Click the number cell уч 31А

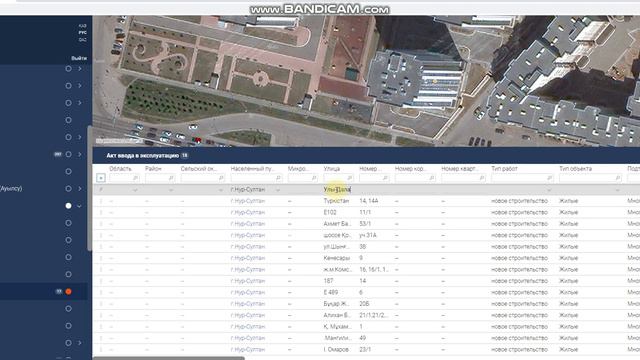(368, 236)
